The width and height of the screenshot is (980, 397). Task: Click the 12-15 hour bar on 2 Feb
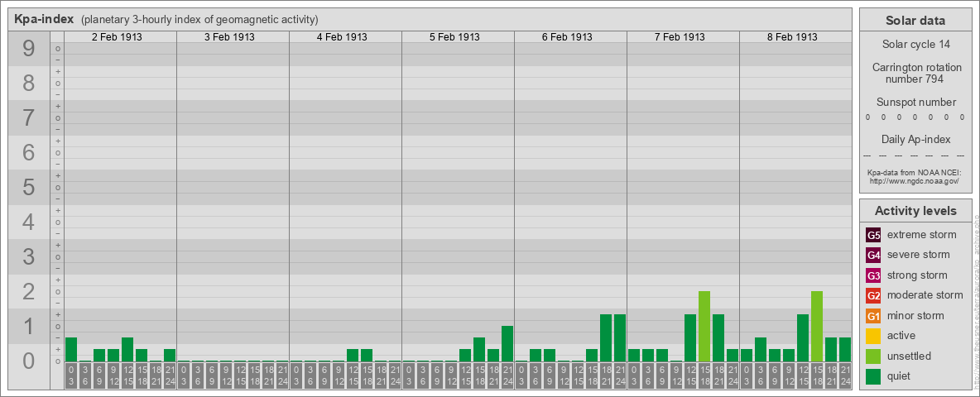tap(127, 350)
